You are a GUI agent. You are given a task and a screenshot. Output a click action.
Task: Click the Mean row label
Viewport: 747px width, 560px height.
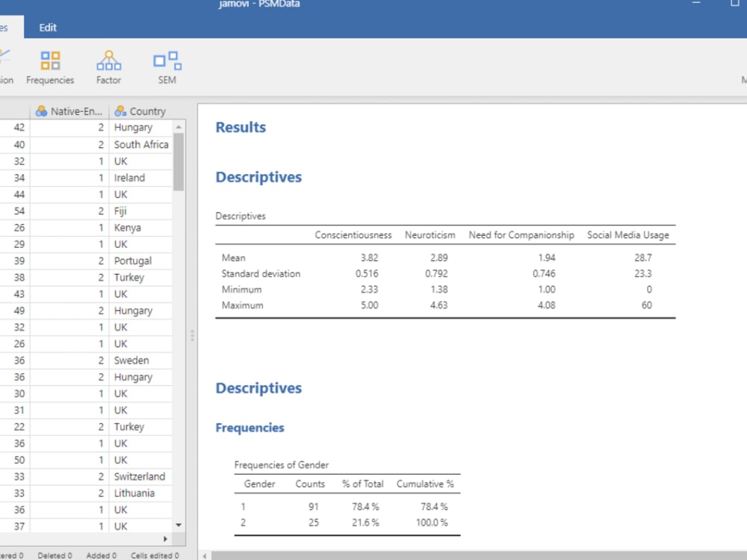tap(233, 258)
